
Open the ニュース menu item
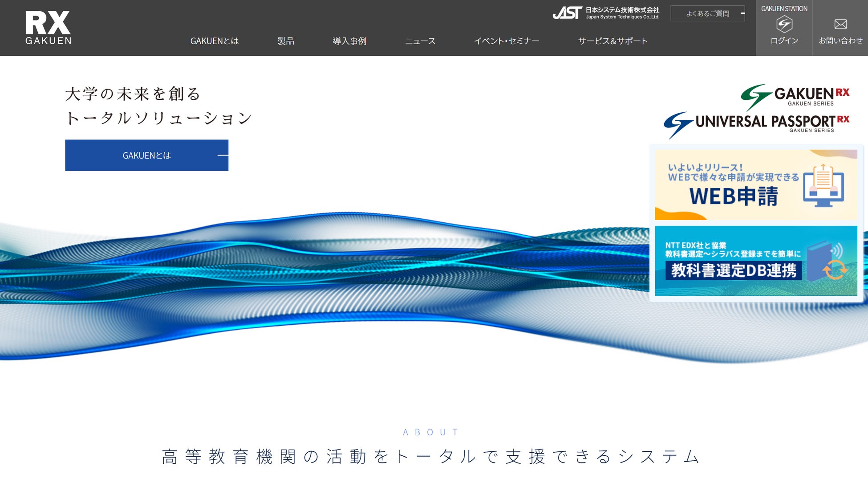click(420, 41)
